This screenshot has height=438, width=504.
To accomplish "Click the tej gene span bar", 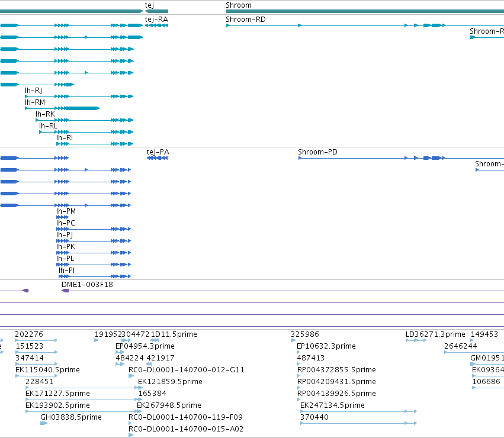I will 156,12.
